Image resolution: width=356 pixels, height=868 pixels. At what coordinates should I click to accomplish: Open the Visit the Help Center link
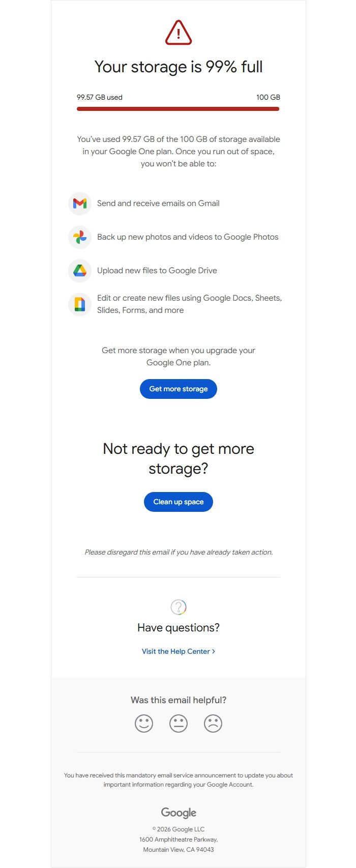pos(175,651)
